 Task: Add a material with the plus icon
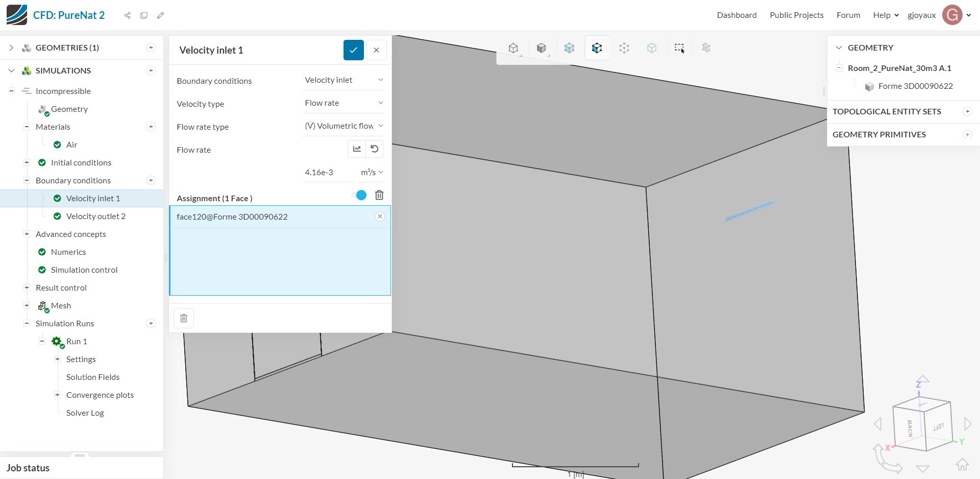(151, 127)
